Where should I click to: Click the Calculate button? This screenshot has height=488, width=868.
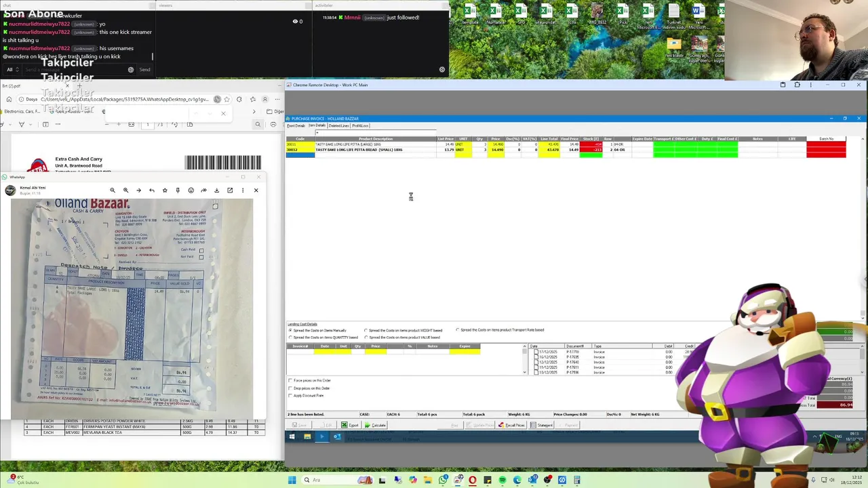[375, 425]
